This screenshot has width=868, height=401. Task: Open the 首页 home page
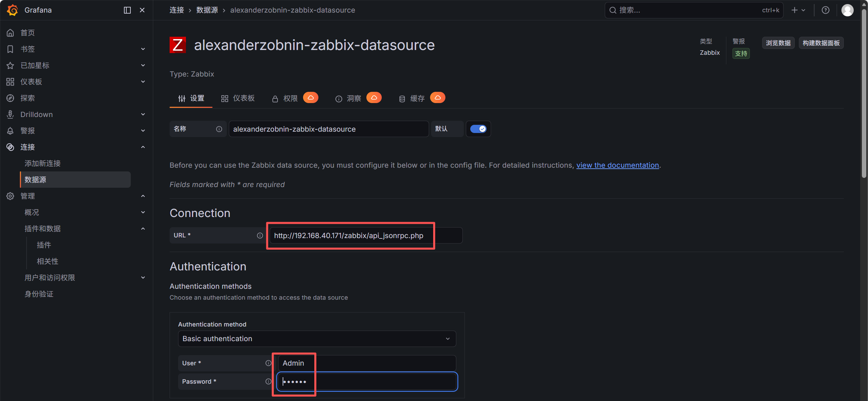coord(28,33)
